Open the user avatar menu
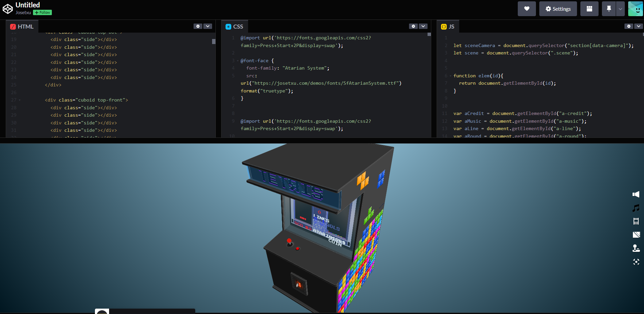 (636, 9)
